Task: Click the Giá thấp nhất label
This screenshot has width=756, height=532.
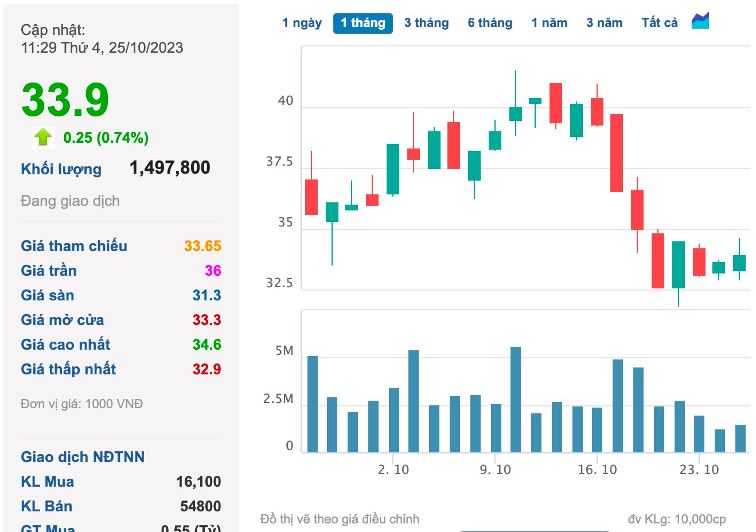Action: pos(68,369)
